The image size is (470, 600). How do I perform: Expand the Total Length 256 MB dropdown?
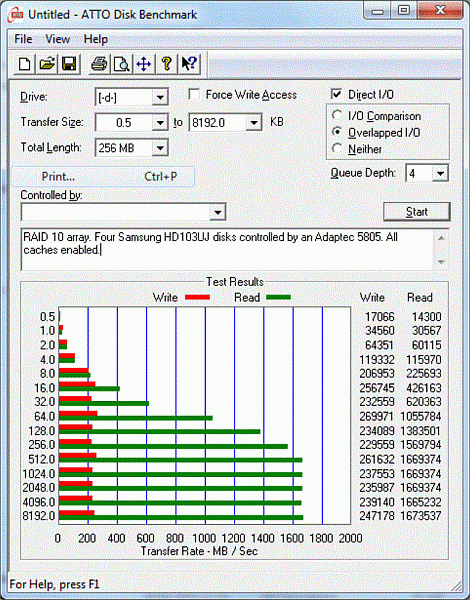click(160, 148)
